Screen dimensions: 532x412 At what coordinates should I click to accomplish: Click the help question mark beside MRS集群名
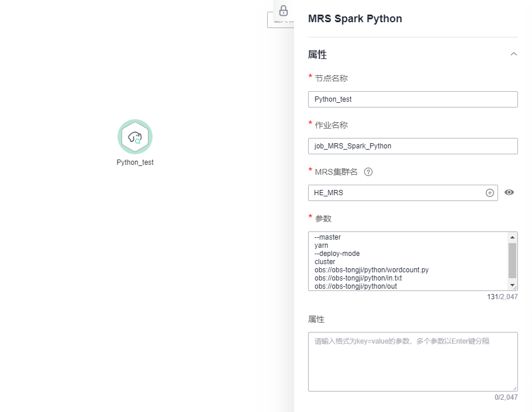pyautogui.click(x=368, y=172)
